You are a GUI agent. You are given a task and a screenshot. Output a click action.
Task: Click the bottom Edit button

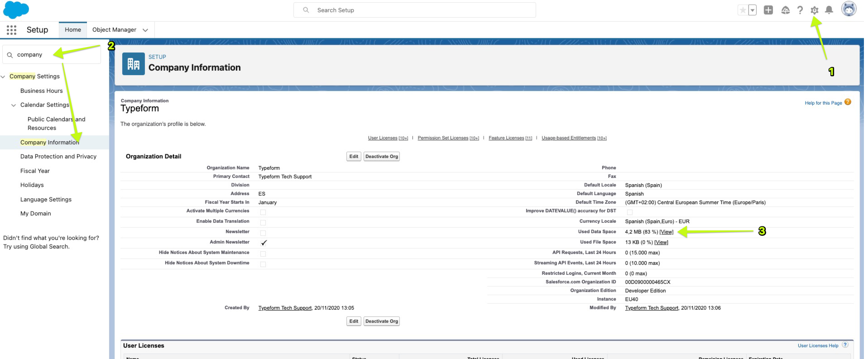[x=354, y=321]
